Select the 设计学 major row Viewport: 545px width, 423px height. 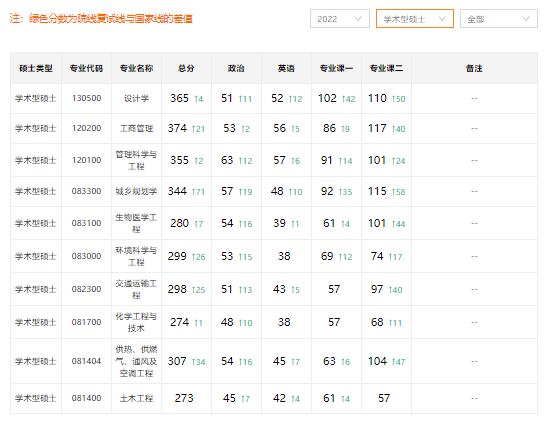click(x=274, y=98)
